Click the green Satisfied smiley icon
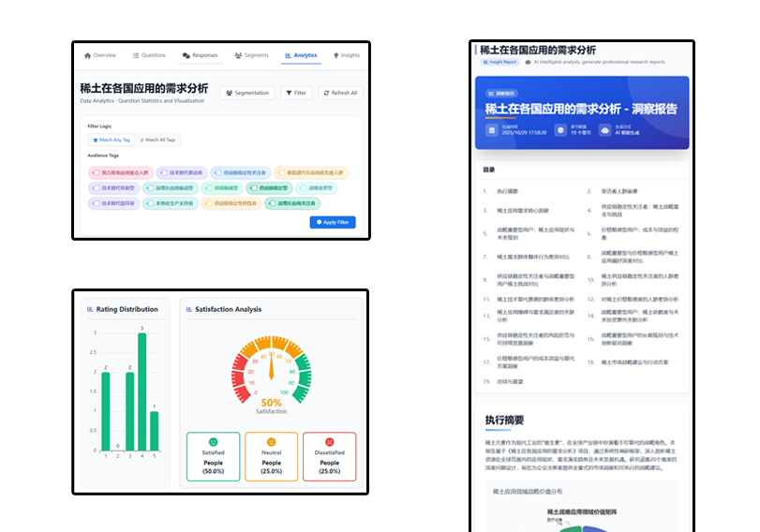 pyautogui.click(x=214, y=442)
